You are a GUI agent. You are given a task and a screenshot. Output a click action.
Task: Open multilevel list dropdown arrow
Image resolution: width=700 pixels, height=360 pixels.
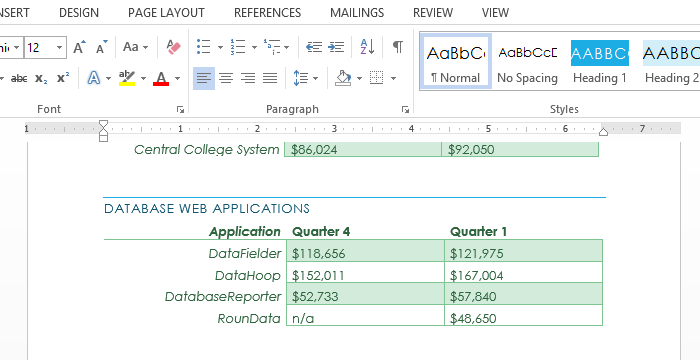[x=287, y=47]
